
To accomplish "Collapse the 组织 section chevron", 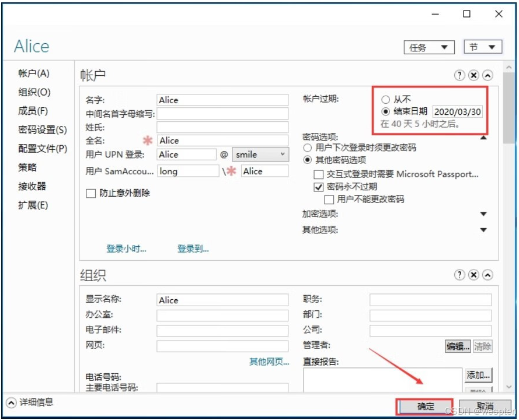I will [x=487, y=275].
